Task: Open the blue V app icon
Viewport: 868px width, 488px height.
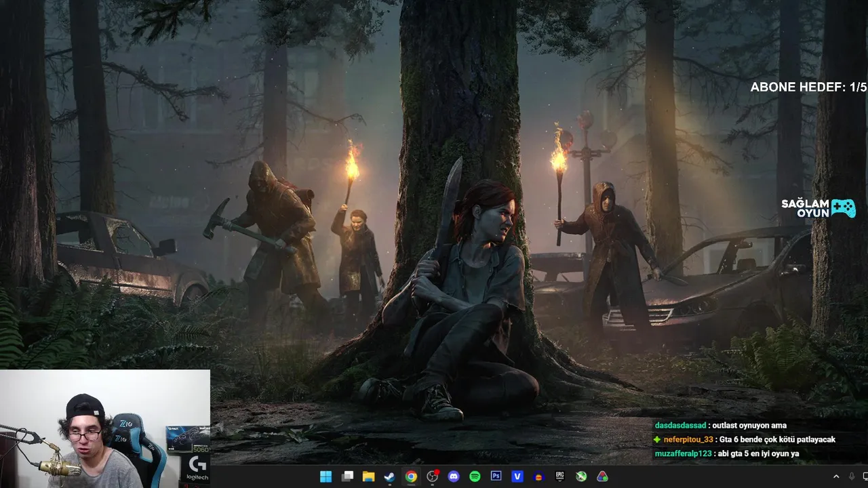Action: click(x=517, y=476)
